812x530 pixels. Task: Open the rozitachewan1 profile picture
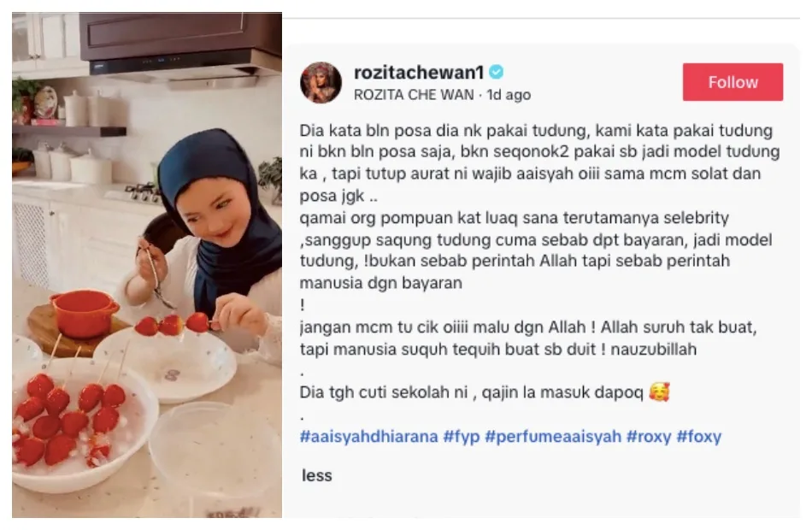tap(321, 82)
